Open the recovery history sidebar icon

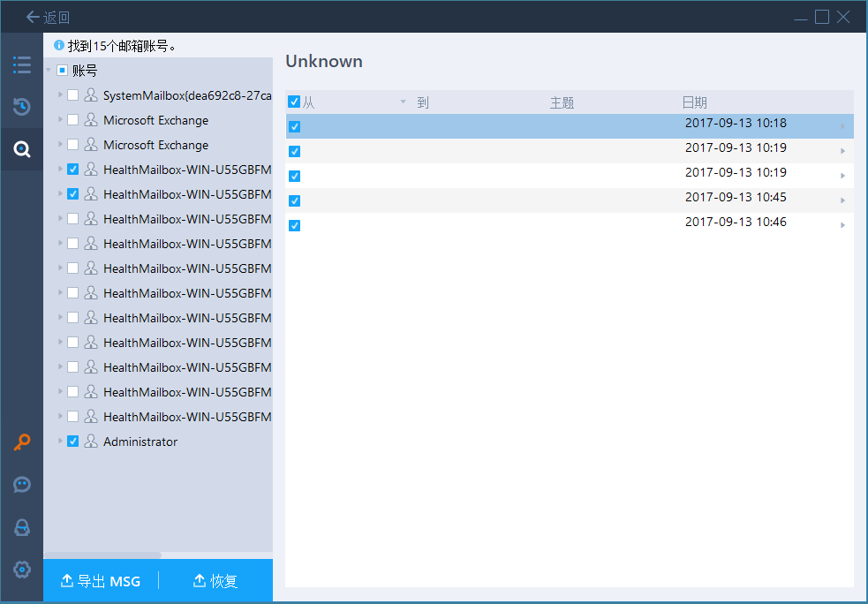point(22,107)
